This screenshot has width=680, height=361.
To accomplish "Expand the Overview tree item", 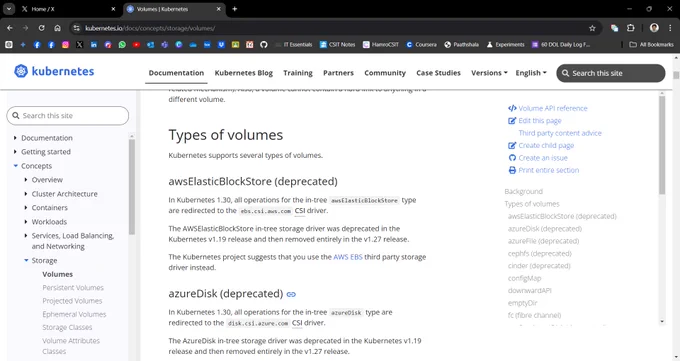I will (26, 180).
